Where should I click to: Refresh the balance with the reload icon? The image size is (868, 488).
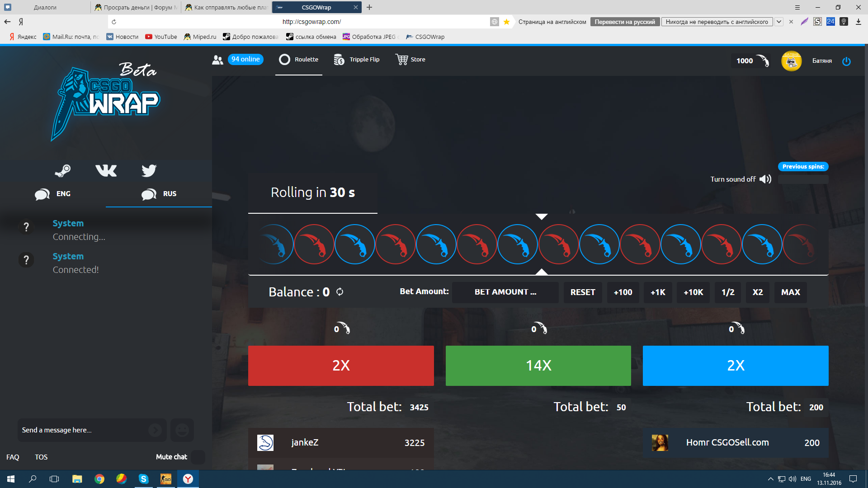[340, 292]
